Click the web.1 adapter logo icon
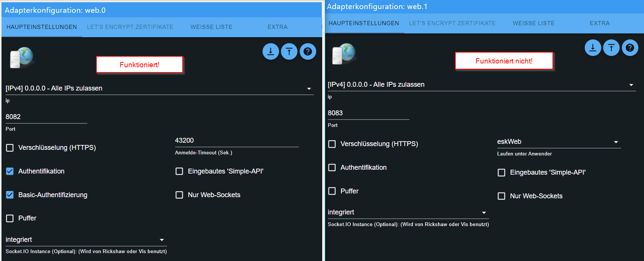Image resolution: width=644 pixels, height=261 pixels. point(344,54)
